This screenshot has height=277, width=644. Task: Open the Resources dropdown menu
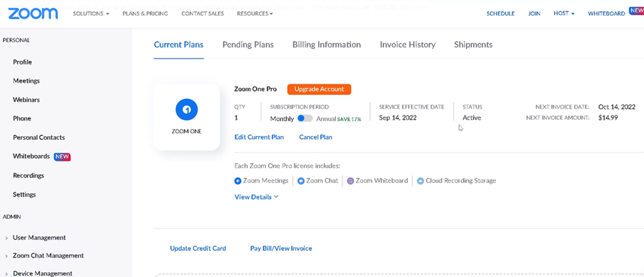coord(254,13)
